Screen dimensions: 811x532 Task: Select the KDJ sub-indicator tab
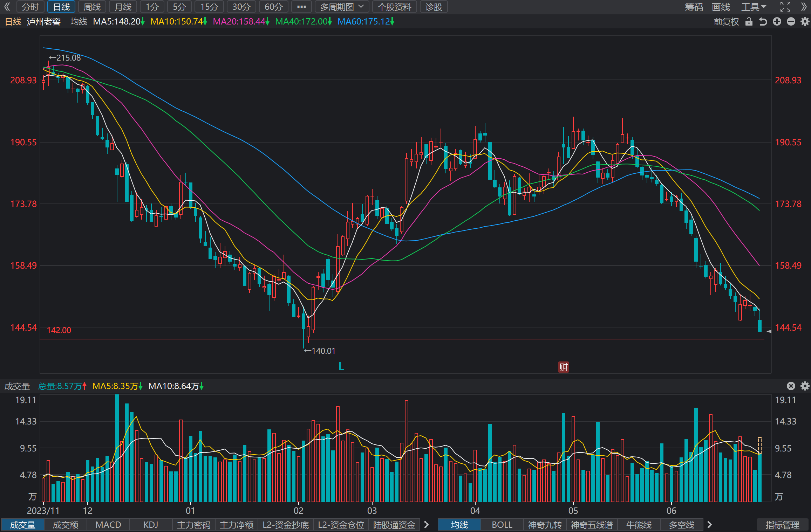(151, 525)
